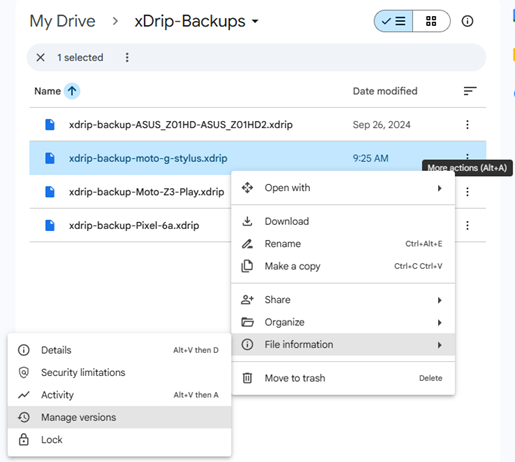
Task: Choose Open with in context menu
Action: 343,188
